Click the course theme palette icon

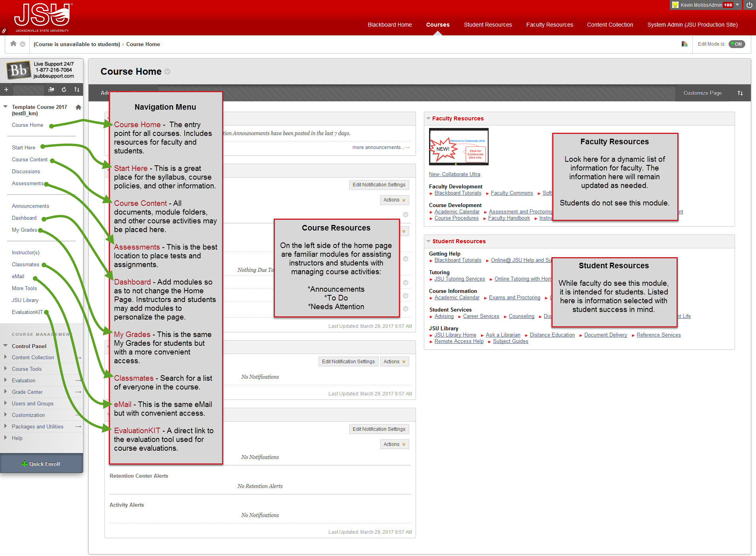(684, 44)
